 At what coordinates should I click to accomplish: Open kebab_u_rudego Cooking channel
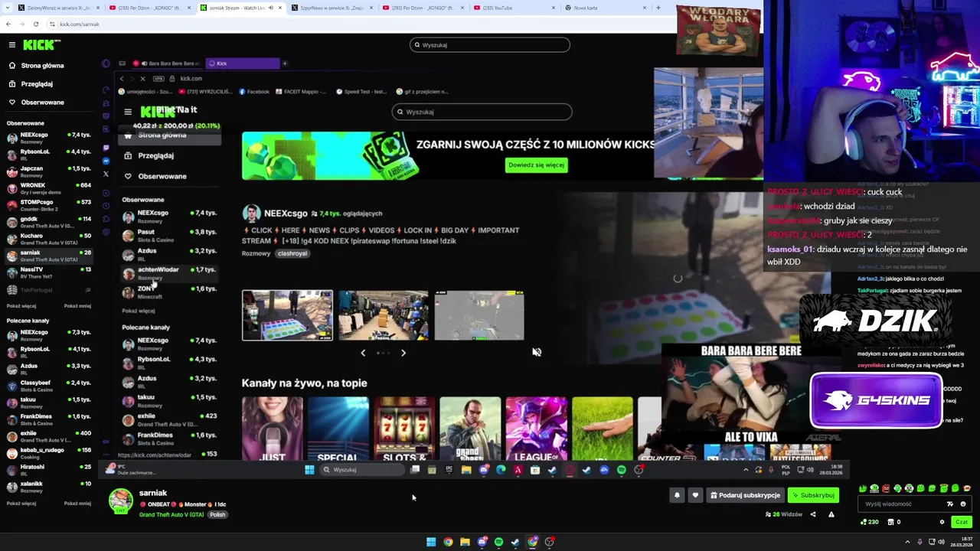coord(48,453)
